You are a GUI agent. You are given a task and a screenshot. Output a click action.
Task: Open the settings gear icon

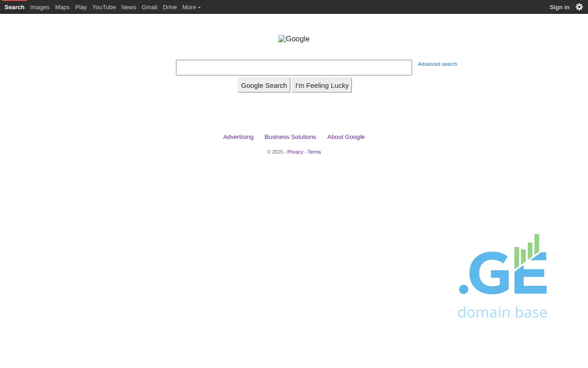(579, 7)
